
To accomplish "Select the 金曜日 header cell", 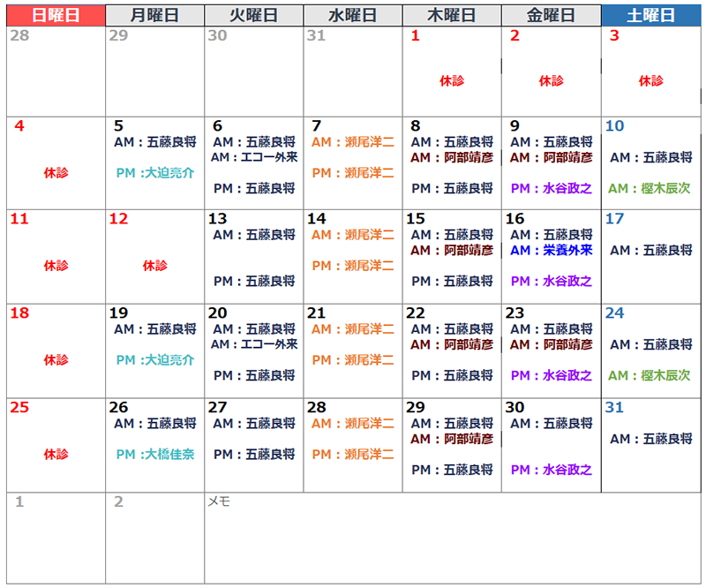I will [x=551, y=15].
